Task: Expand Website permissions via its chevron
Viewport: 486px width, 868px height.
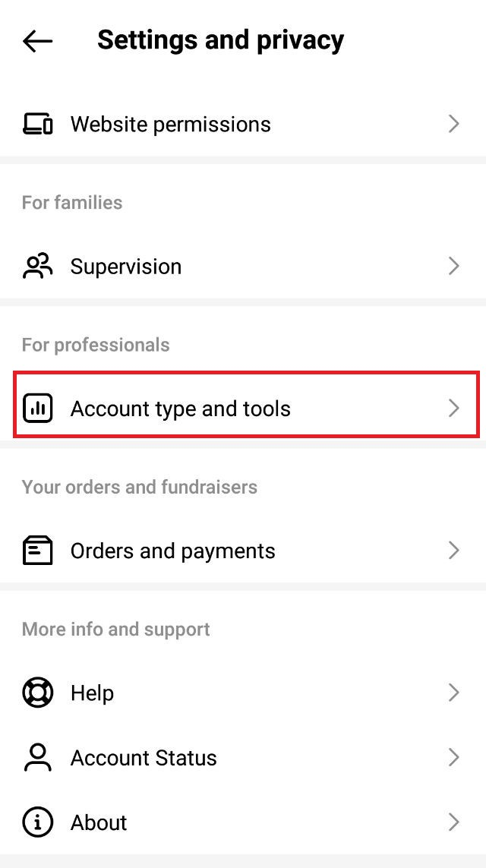Action: (454, 124)
